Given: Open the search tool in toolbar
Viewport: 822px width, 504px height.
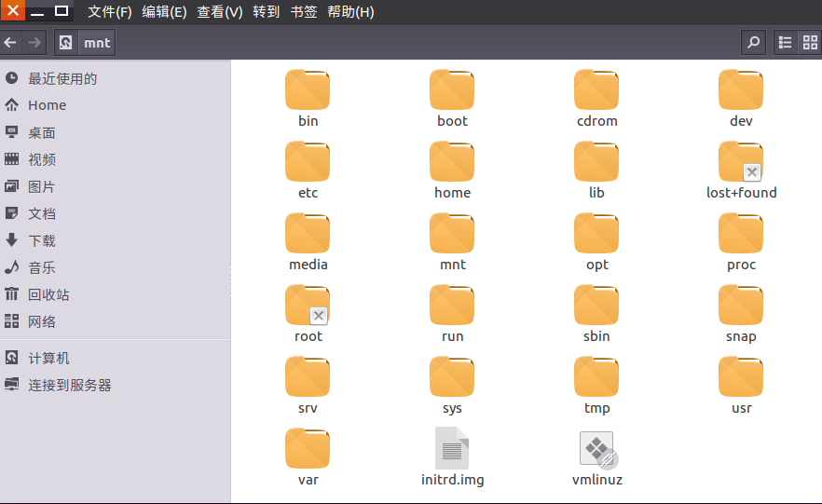Looking at the screenshot, I should (753, 43).
